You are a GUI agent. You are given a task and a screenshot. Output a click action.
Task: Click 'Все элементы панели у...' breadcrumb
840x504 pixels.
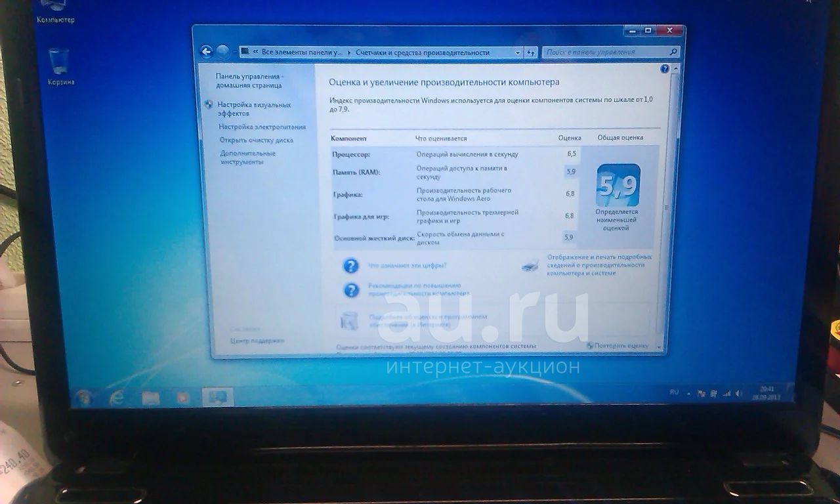coord(302,52)
